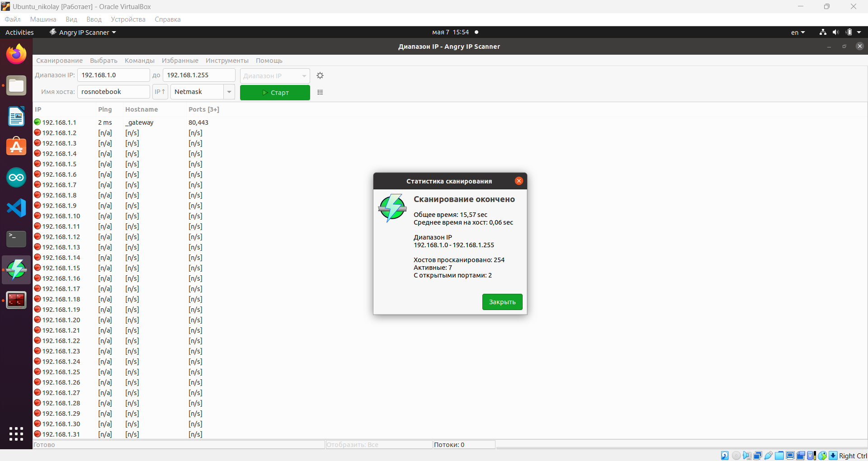Open the Диапазон IP feeder dropdown
This screenshot has width=868, height=461.
(x=274, y=75)
